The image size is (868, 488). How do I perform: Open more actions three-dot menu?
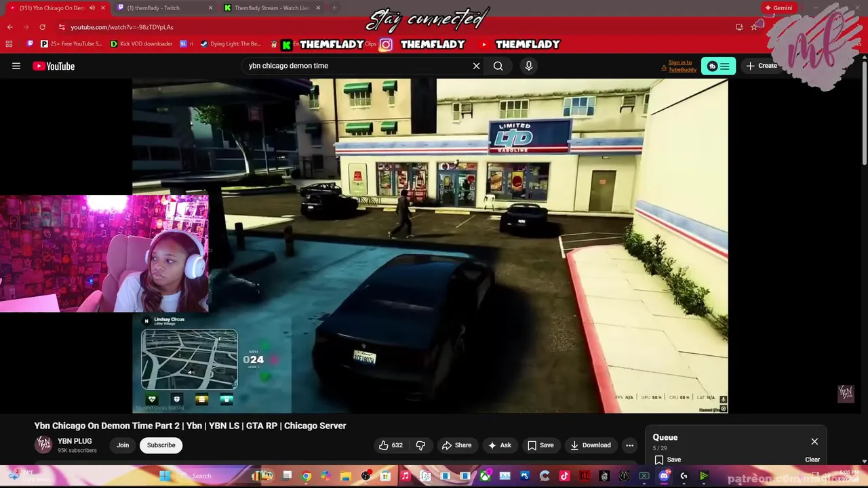[x=629, y=445]
